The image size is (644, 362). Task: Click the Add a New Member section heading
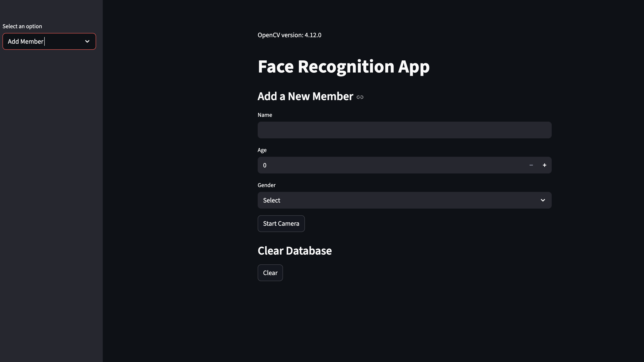click(306, 96)
